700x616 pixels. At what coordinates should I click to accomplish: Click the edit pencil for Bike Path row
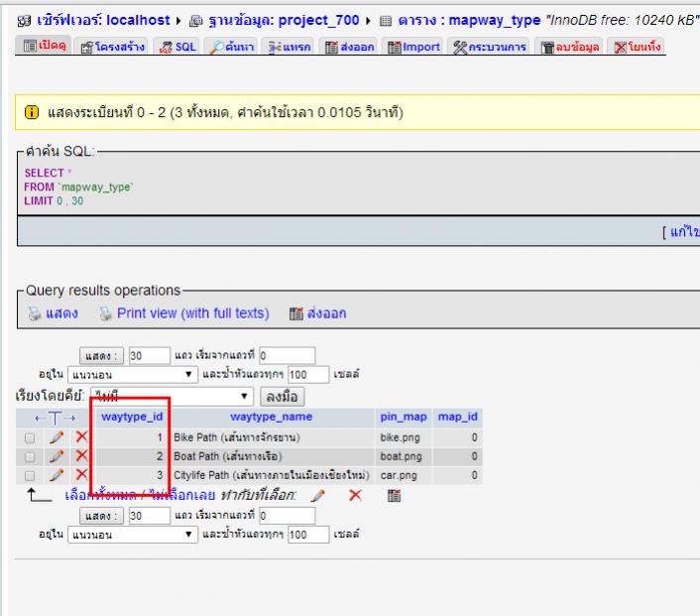(x=58, y=437)
